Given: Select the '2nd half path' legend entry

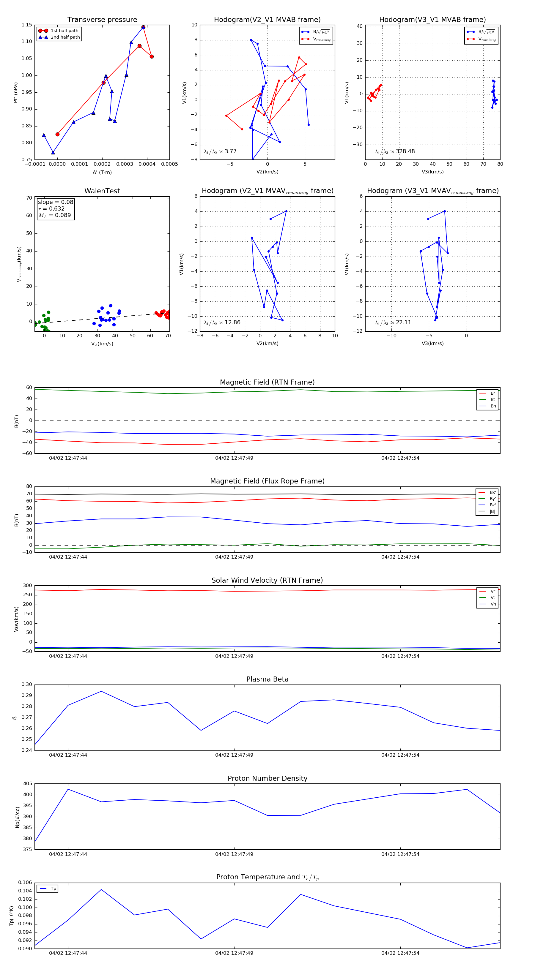Looking at the screenshot, I should click(59, 37).
